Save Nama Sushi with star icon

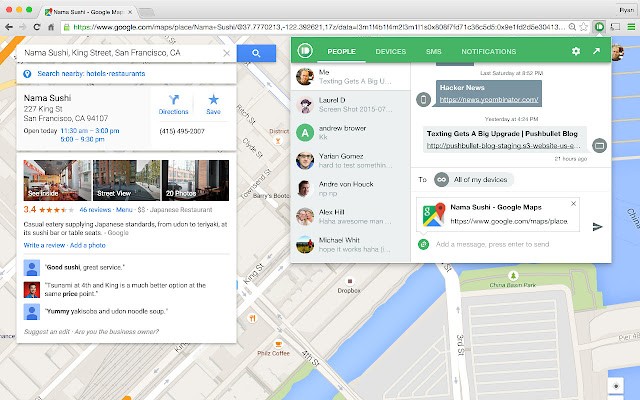pos(213,105)
